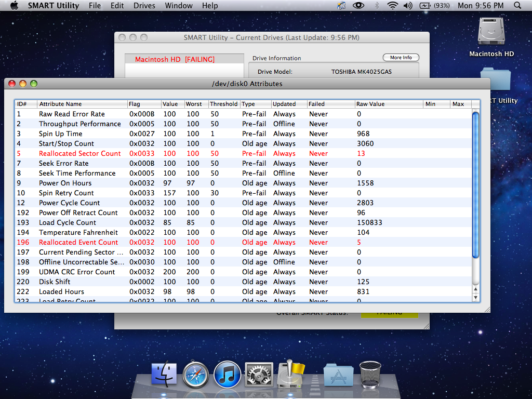Click the sync status menu bar icon
The width and height of the screenshot is (532, 399).
(341, 5)
